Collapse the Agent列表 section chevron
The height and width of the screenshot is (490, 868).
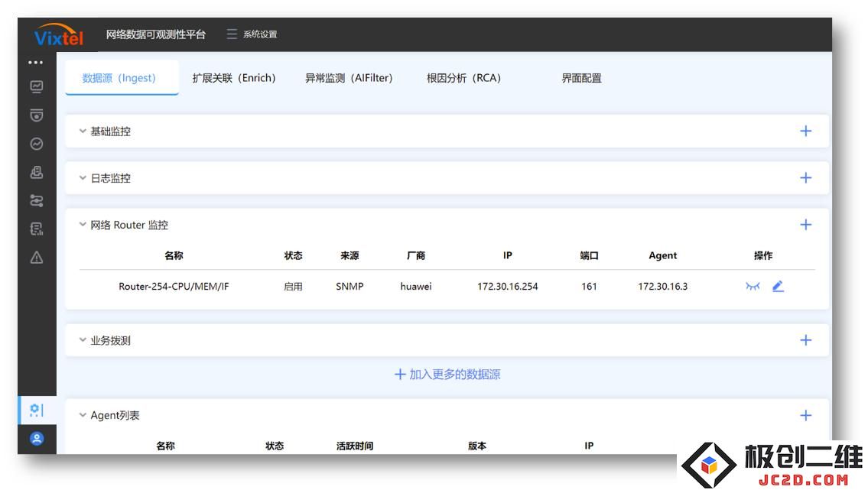pos(83,415)
